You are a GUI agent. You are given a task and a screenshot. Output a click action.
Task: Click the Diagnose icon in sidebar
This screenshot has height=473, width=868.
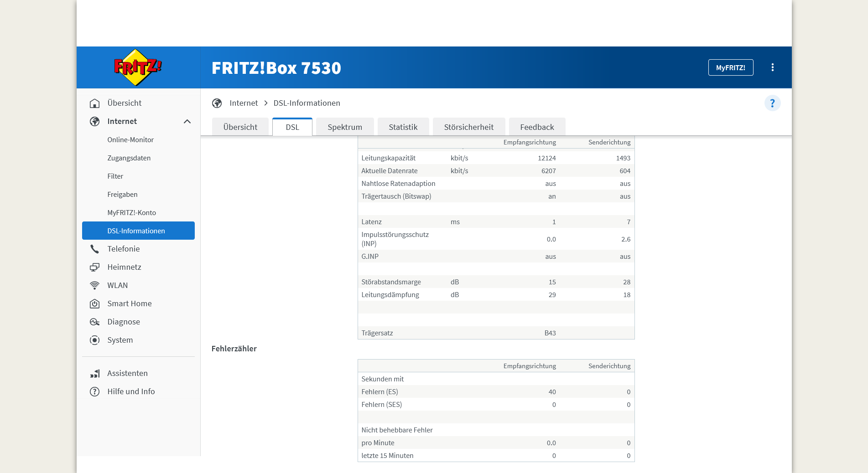pos(95,322)
